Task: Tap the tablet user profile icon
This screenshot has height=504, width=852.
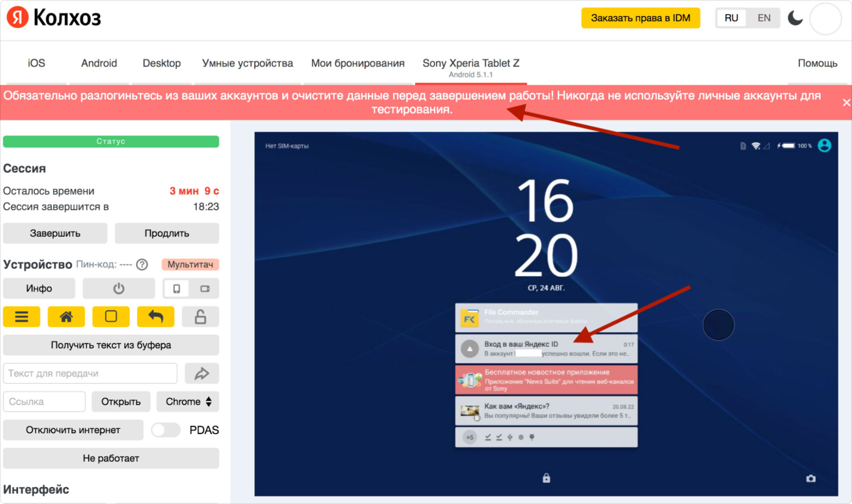Action: coord(824,145)
